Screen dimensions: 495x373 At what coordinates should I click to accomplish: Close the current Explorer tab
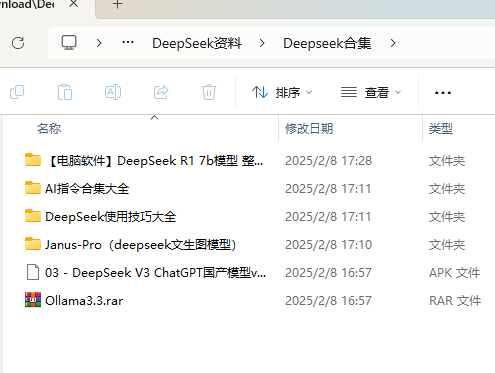click(74, 4)
